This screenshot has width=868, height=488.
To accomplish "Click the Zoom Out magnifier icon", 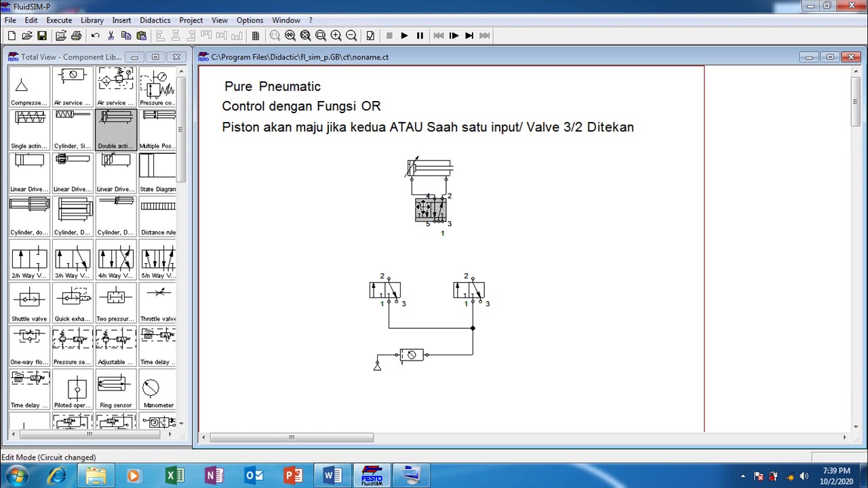I will tap(351, 36).
